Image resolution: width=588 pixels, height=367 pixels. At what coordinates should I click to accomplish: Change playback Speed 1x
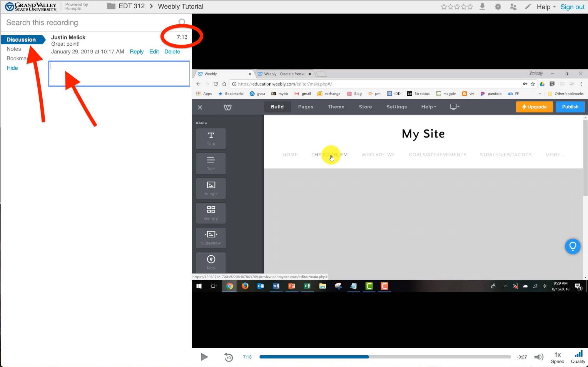(557, 357)
